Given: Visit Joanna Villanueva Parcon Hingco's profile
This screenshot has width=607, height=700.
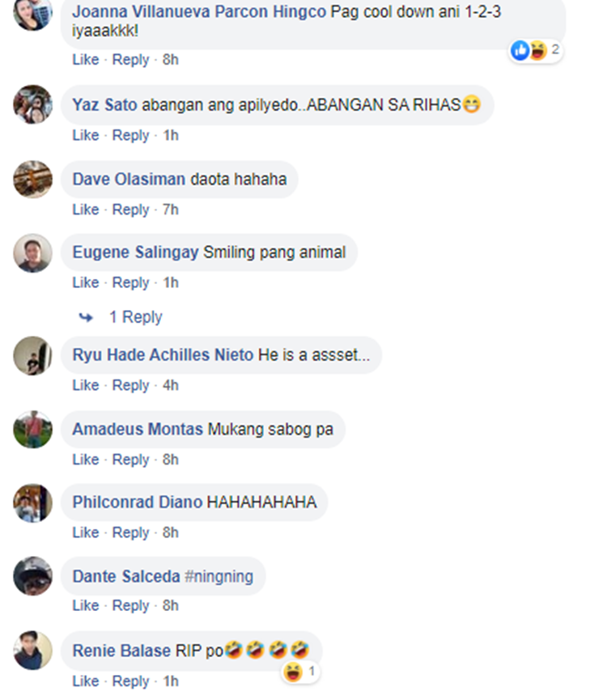Looking at the screenshot, I should click(199, 11).
